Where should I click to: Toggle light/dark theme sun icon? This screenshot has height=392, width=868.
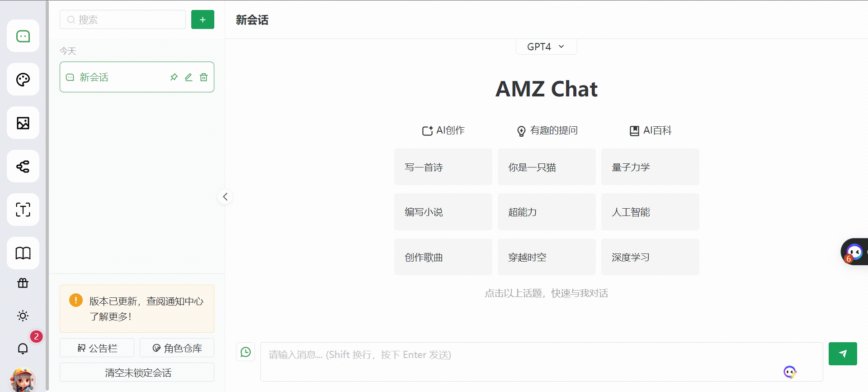coord(23,316)
